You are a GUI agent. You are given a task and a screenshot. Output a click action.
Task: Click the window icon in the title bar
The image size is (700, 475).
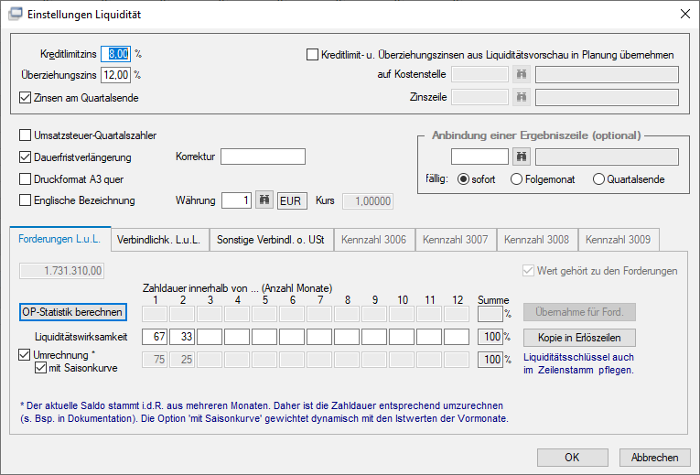pos(15,14)
